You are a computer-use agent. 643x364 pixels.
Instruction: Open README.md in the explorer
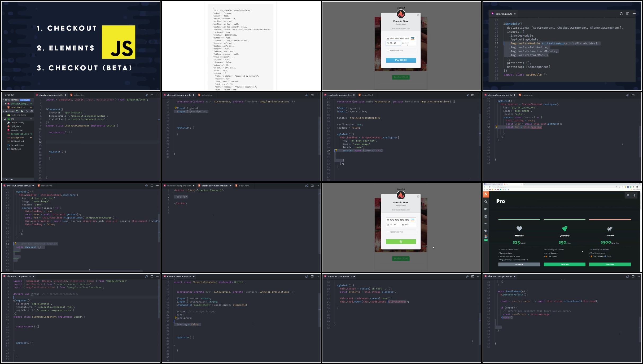coord(17,141)
